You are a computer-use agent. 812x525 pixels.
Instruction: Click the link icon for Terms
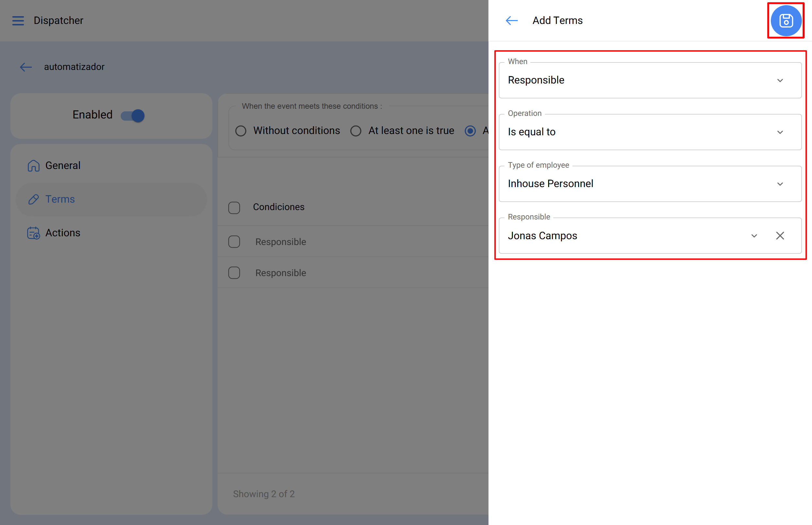33,199
